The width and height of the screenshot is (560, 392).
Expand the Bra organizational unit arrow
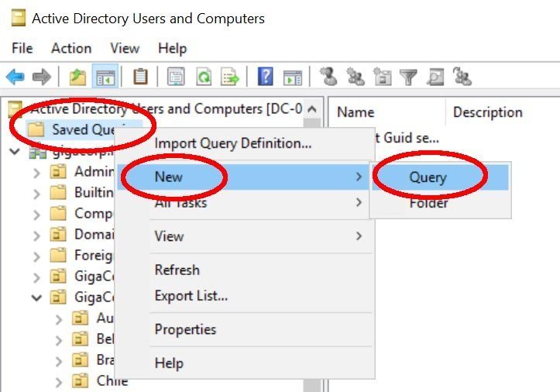(59, 361)
